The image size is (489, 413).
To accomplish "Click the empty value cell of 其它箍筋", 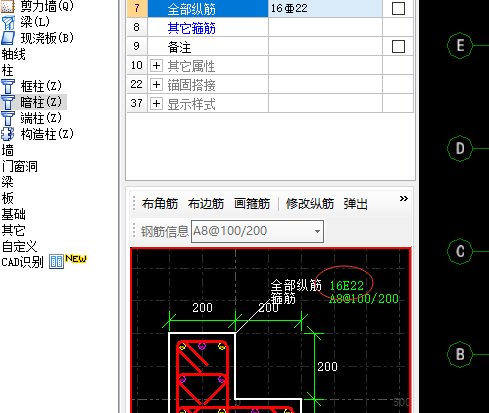I will click(325, 27).
